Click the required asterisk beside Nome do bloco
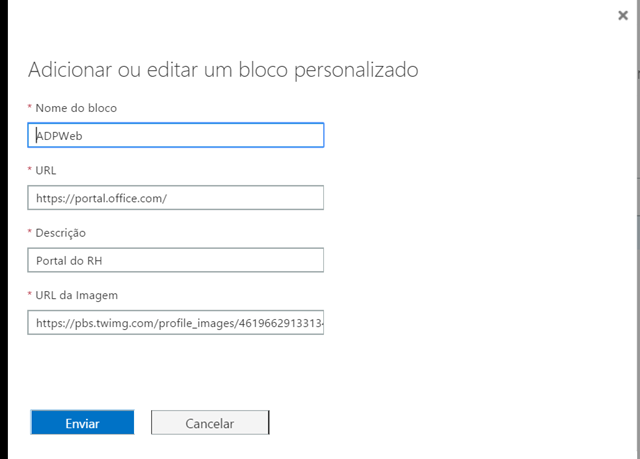The height and width of the screenshot is (459, 640). [30, 106]
